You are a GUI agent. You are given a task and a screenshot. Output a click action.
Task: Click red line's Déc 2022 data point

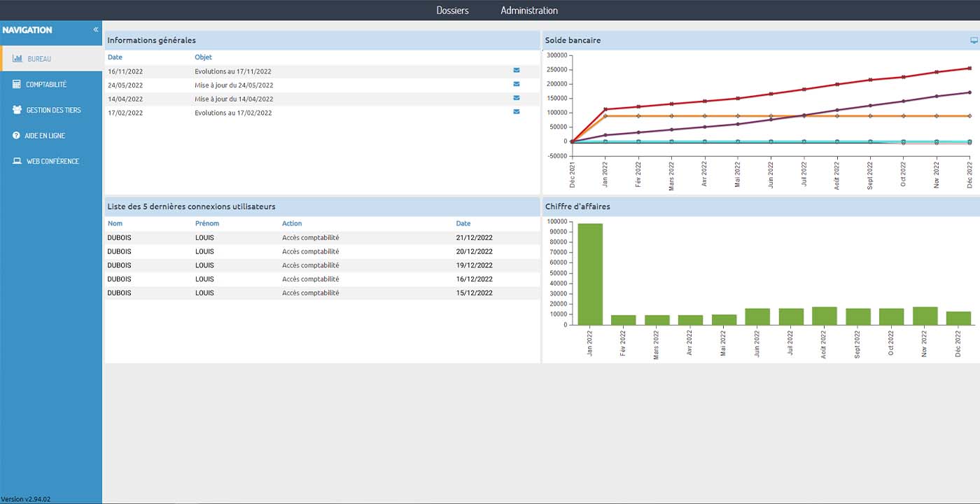969,68
